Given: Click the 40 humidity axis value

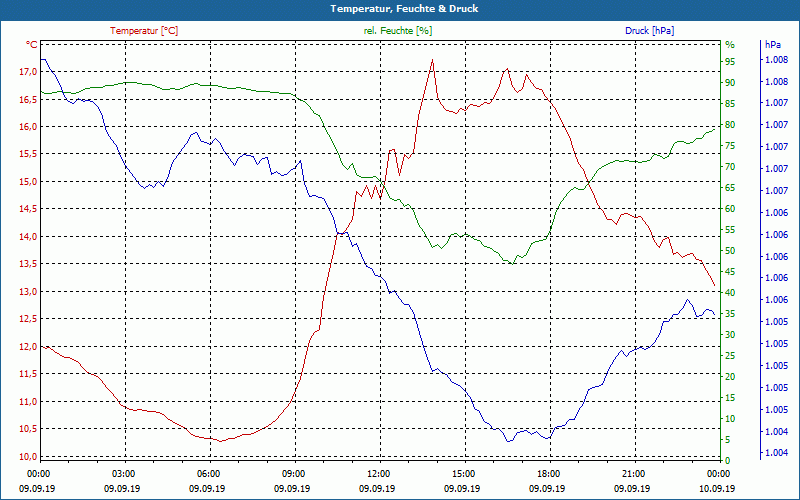Looking at the screenshot, I should (730, 293).
